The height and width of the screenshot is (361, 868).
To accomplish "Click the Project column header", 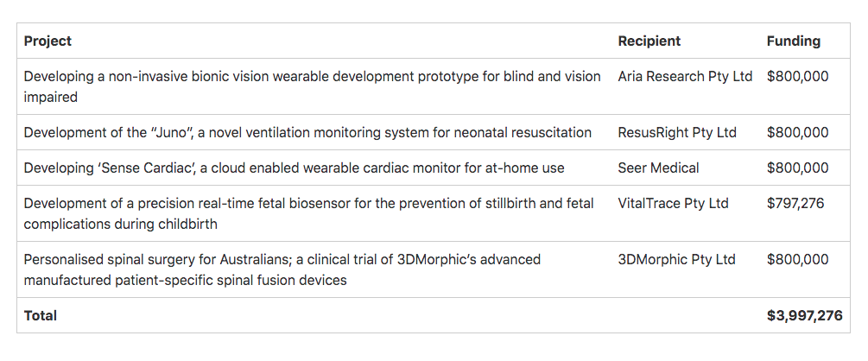I will pyautogui.click(x=48, y=41).
